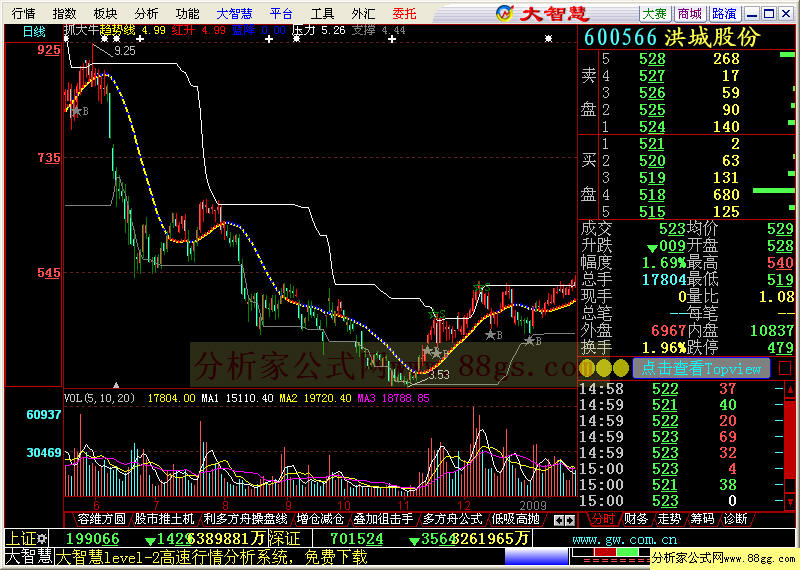Select the 低吸高抛 indicator tab
800x570 pixels.
point(515,519)
